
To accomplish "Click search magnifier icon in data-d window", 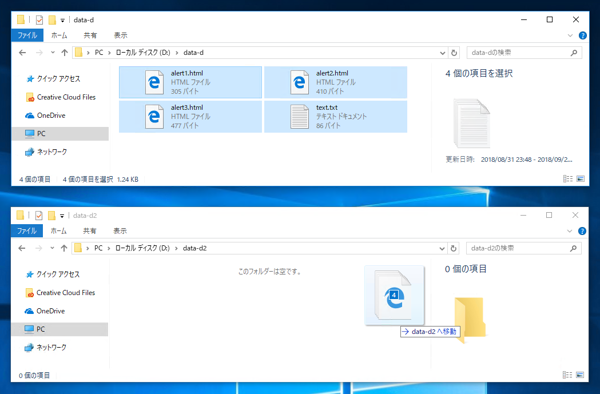I will tap(574, 53).
